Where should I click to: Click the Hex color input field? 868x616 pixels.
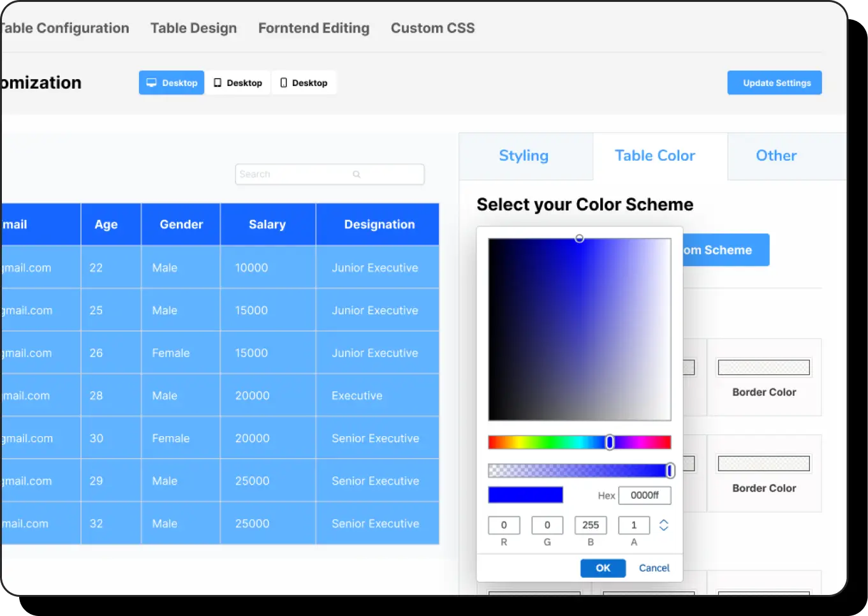644,495
